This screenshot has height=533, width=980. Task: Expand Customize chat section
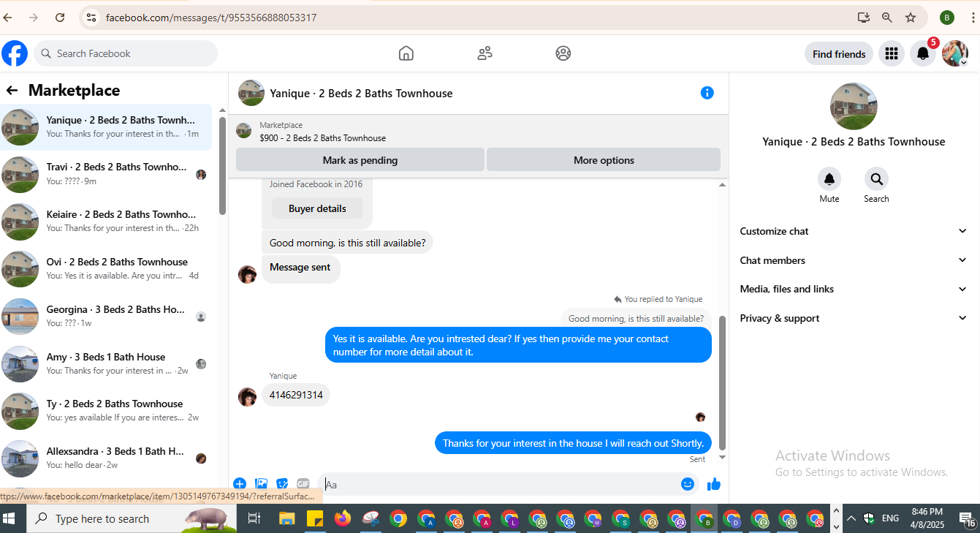[854, 231]
